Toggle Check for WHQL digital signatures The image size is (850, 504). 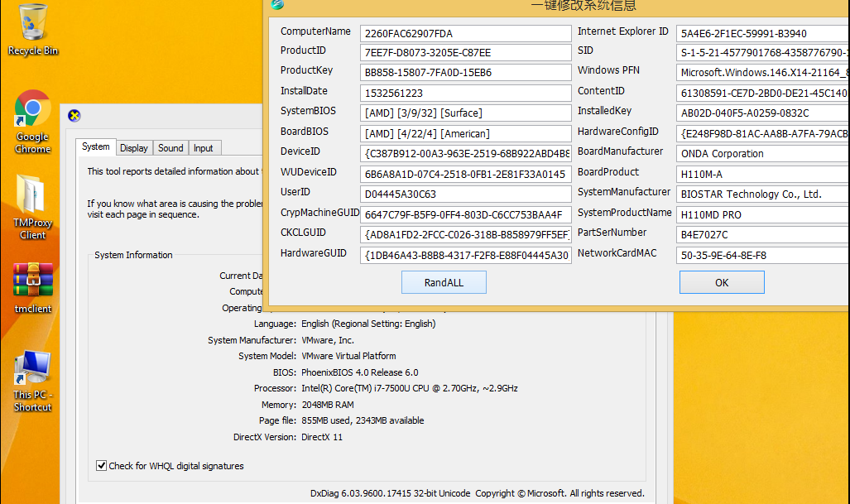coord(102,466)
